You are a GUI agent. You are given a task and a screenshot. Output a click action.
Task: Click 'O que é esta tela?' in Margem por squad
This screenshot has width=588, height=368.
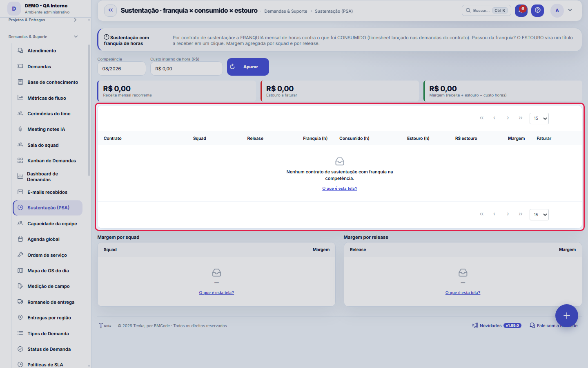tap(216, 293)
